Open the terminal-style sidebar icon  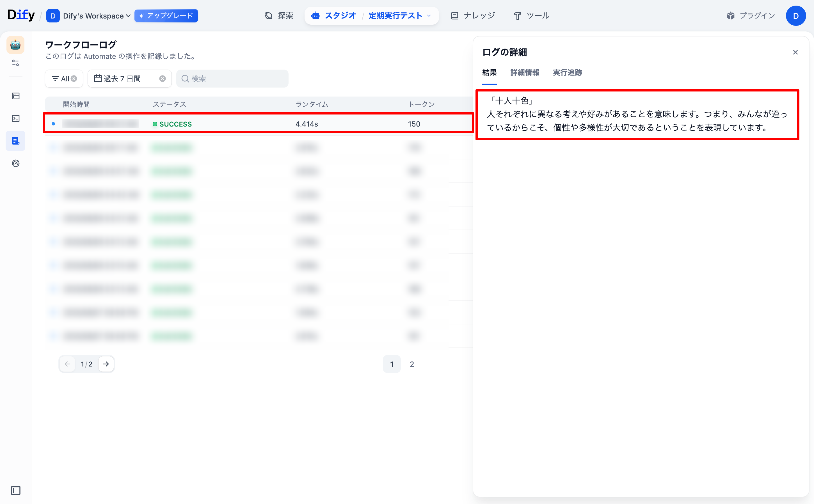click(16, 119)
